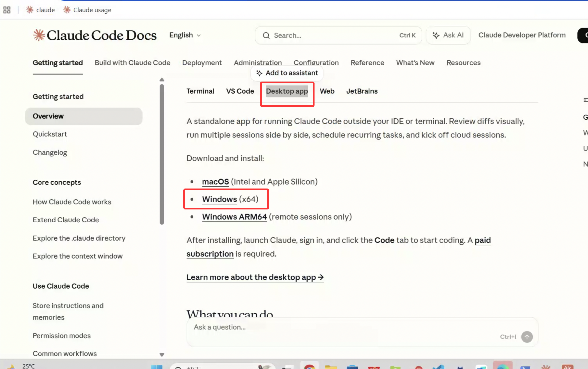This screenshot has height=369, width=588.
Task: Click the sidebar scroll-down arrow
Action: [x=162, y=355]
